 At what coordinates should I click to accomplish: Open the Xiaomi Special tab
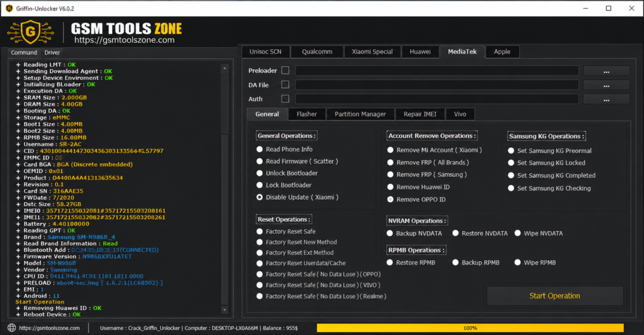click(372, 52)
